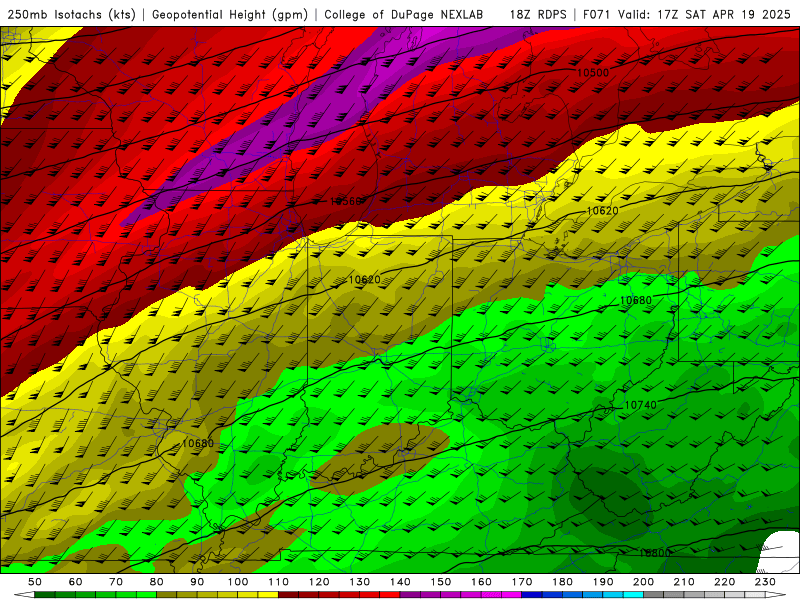Click the 60 knot legend value

coord(76,582)
